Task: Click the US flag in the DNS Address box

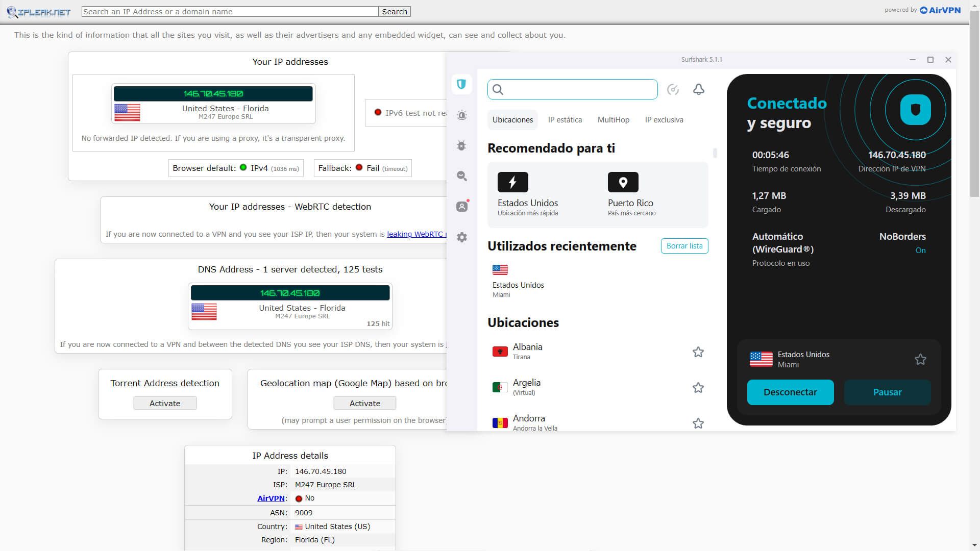Action: point(204,312)
